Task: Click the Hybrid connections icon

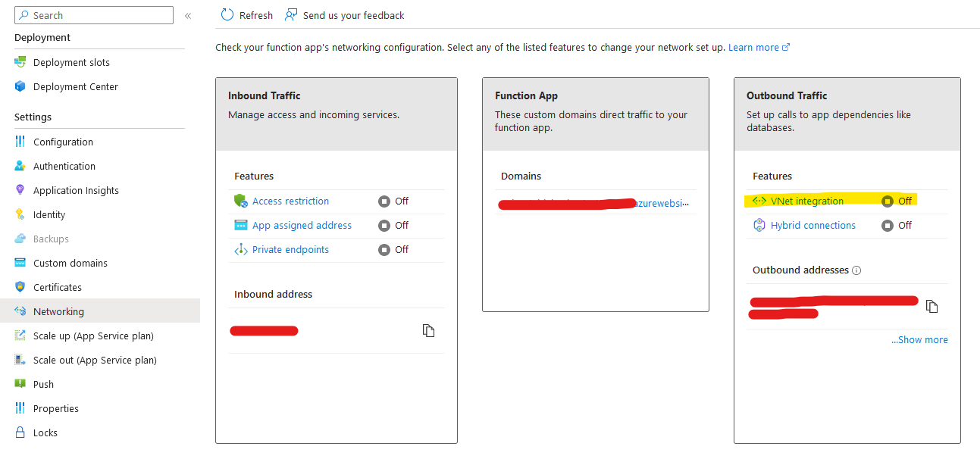Action: 759,225
